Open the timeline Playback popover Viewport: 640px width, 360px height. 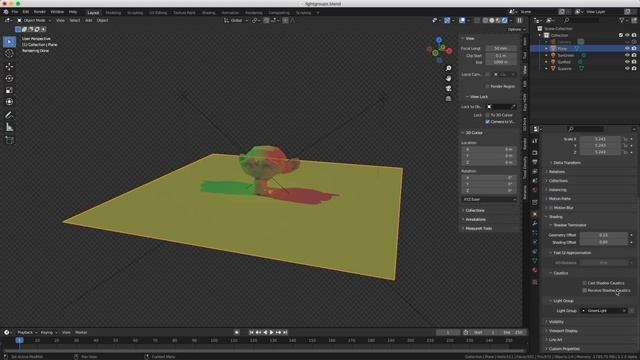[x=27, y=332]
